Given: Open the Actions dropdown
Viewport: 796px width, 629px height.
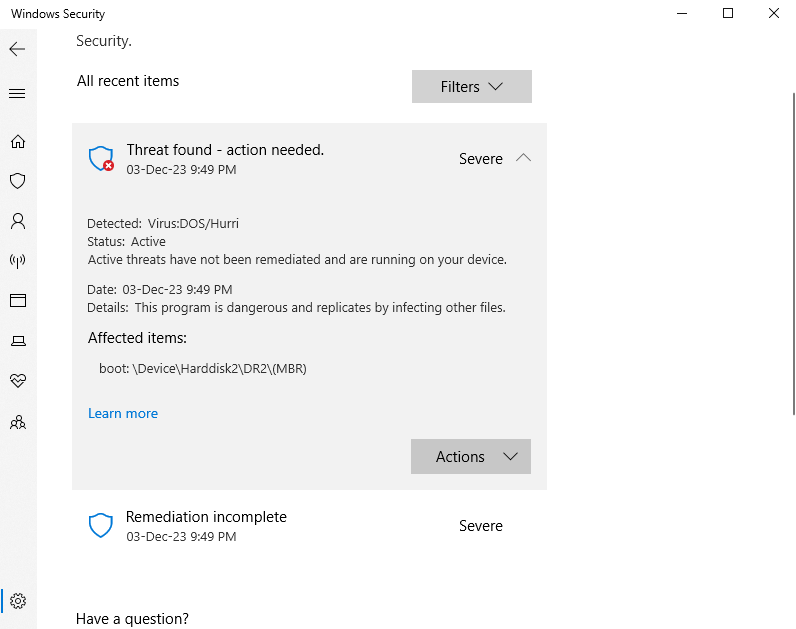Looking at the screenshot, I should click(471, 456).
